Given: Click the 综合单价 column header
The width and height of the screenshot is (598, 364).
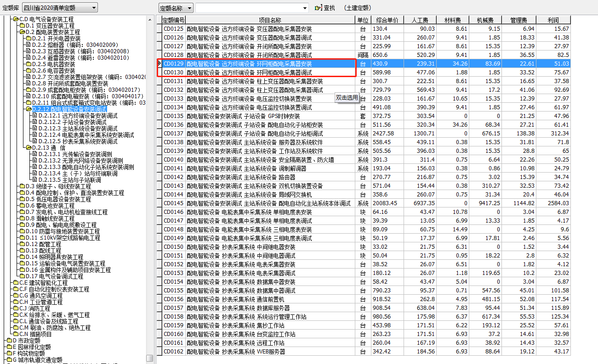Looking at the screenshot, I should pos(387,20).
